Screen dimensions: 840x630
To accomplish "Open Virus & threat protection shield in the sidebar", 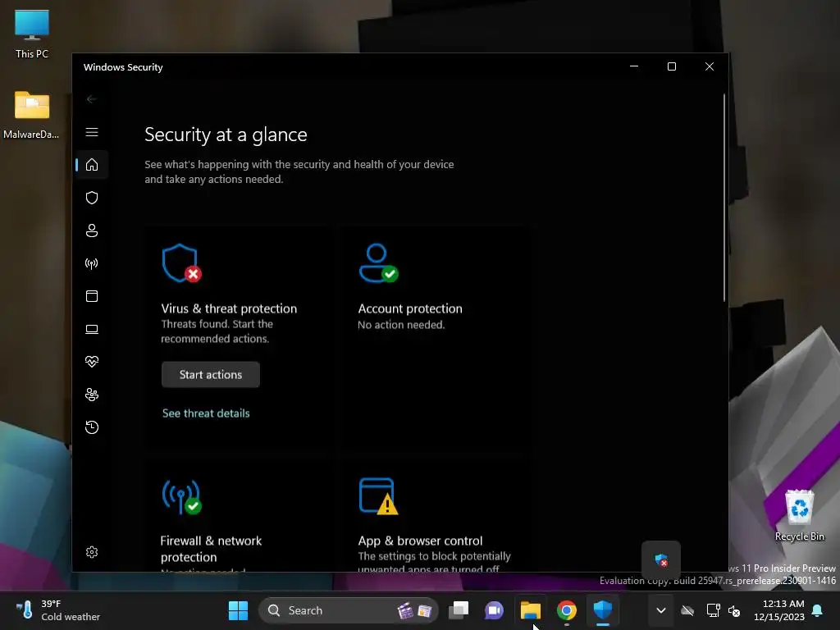I will [92, 198].
